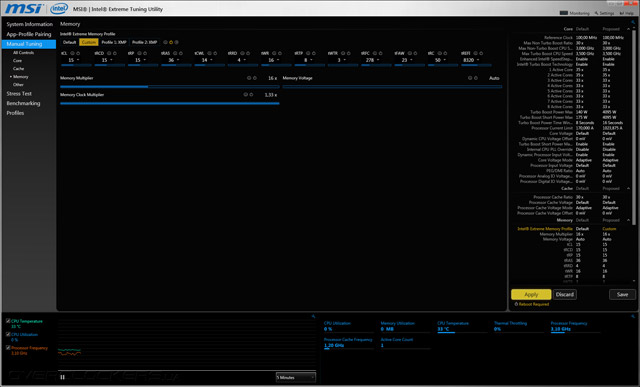Viewport: 640px width, 387px height.
Task: Click the info icon next to tCWL
Action: click(x=209, y=53)
